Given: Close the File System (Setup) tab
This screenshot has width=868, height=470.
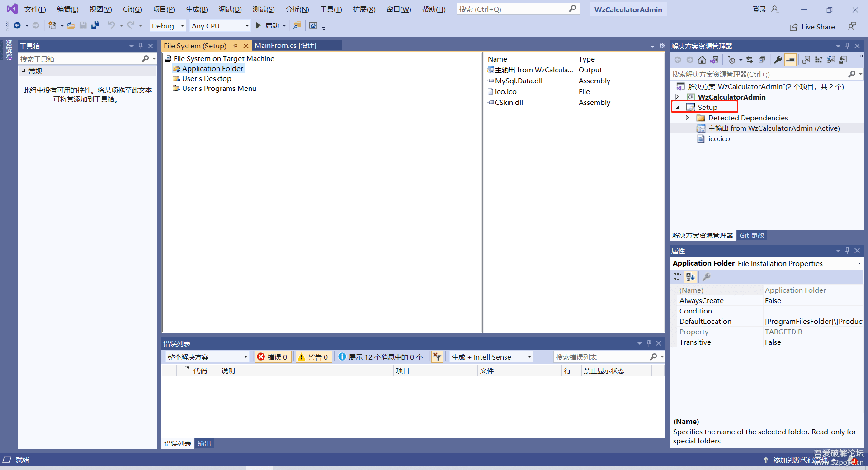Looking at the screenshot, I should click(246, 46).
